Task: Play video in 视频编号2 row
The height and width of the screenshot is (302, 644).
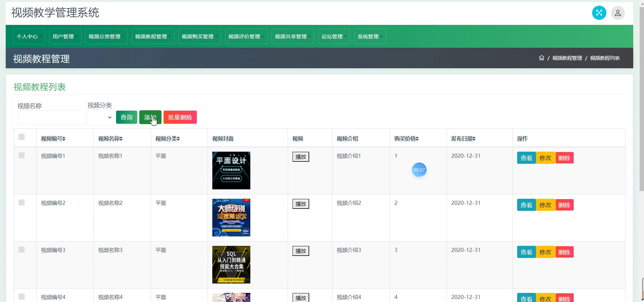Action: (x=300, y=204)
